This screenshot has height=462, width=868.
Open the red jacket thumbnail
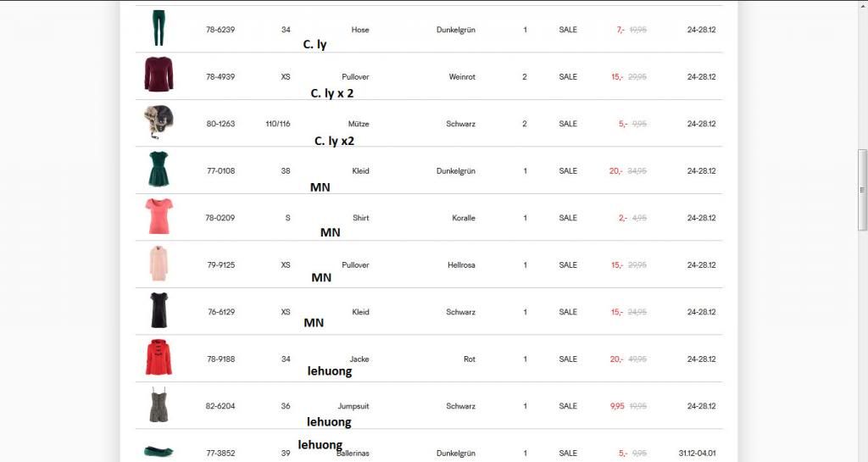point(159,358)
